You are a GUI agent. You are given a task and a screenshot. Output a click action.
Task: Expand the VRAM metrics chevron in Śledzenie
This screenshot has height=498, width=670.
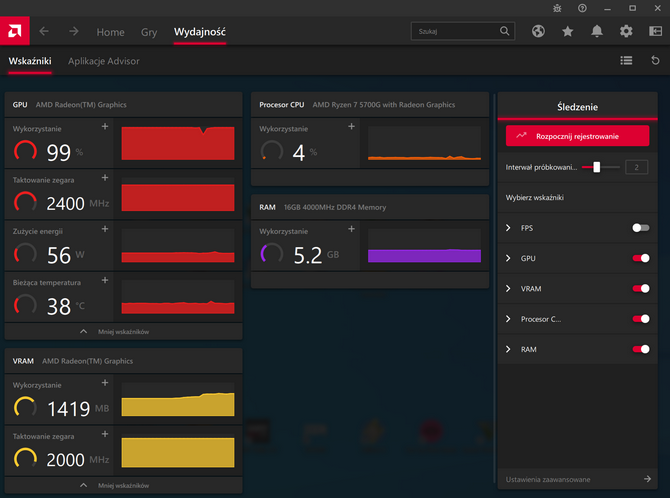tap(508, 289)
